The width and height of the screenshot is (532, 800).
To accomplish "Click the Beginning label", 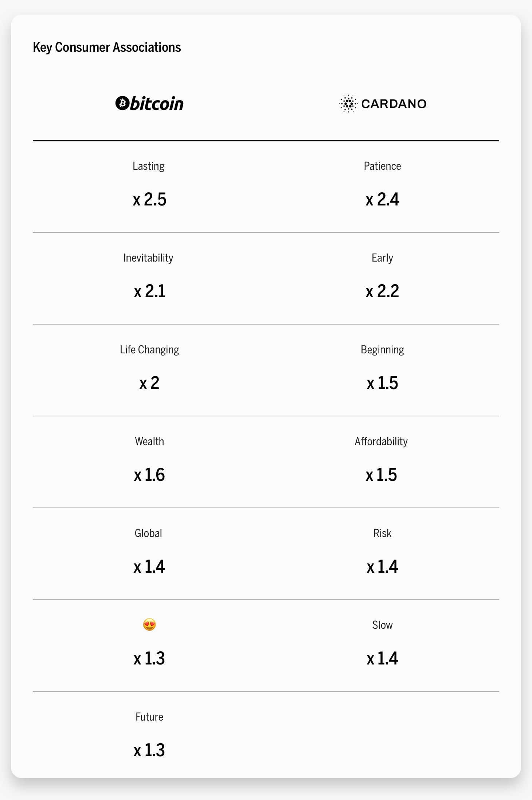I will [382, 350].
